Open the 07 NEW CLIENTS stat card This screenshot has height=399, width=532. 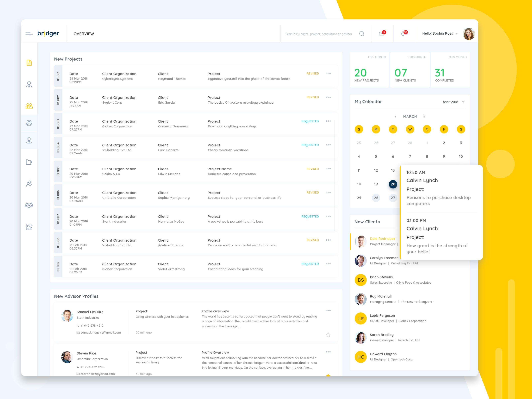click(x=410, y=70)
